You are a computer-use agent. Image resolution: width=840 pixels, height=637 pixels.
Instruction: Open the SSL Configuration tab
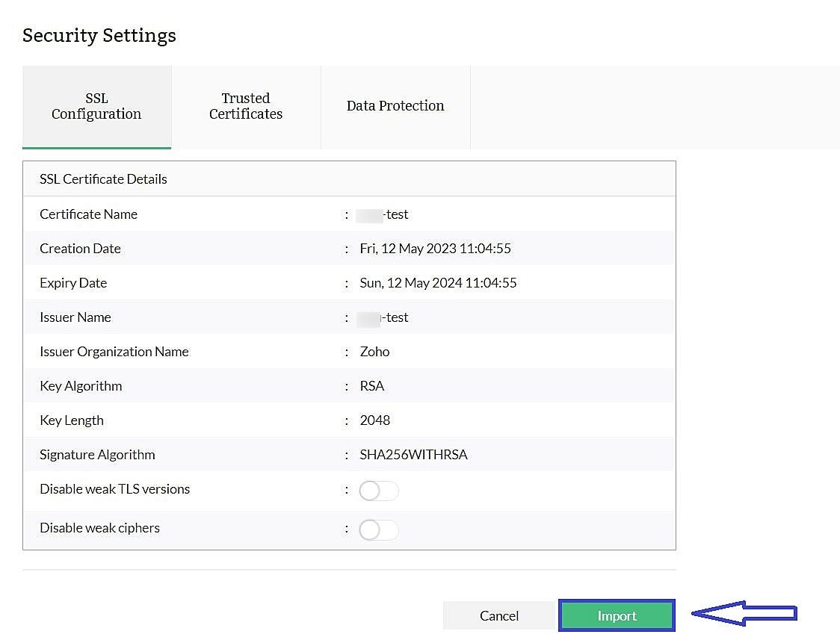pos(96,106)
